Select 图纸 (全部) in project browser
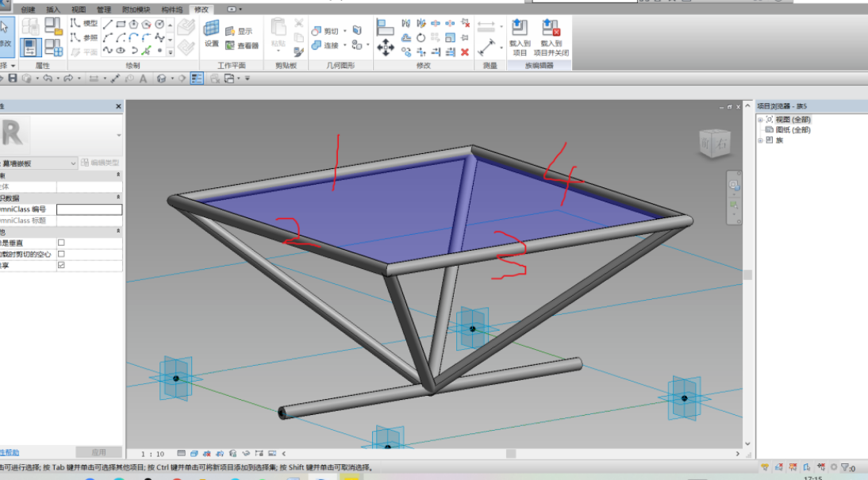 [793, 130]
